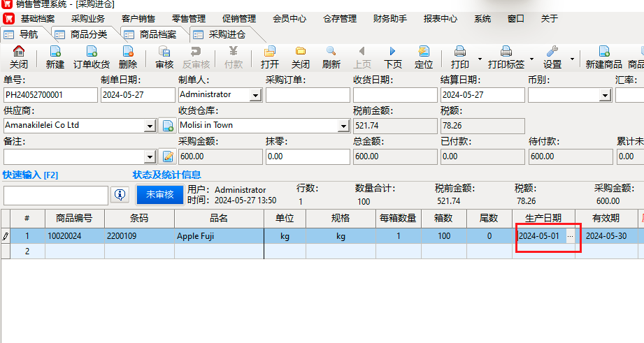Screen dimensions: 644x343
Task: Click the 关闭 folder icon next to 打开
Action: 300,57
